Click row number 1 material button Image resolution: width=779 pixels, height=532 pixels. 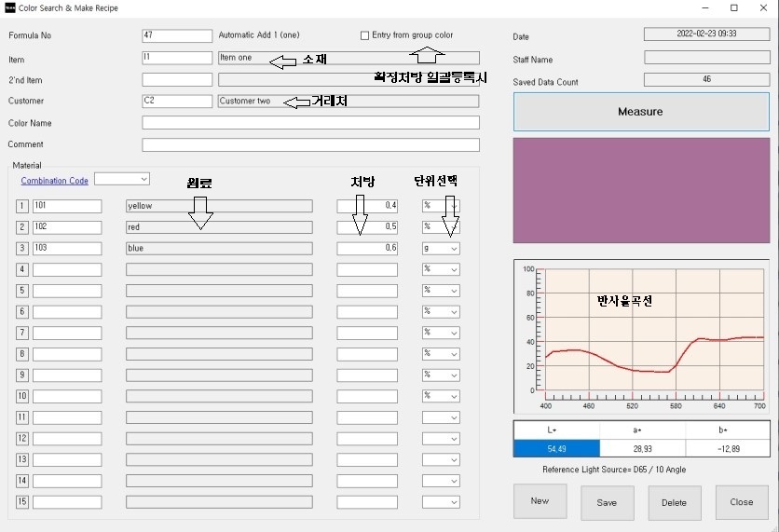tap(22, 206)
